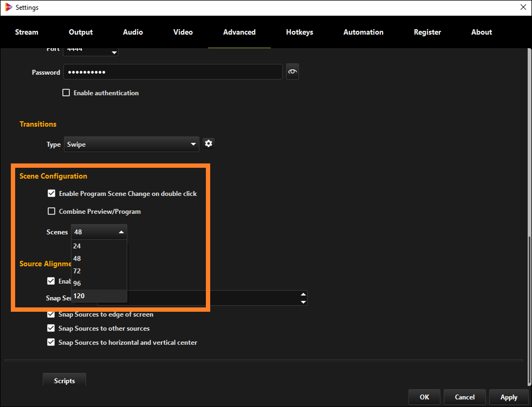Open the Register tab
The width and height of the screenshot is (532, 407).
point(427,32)
